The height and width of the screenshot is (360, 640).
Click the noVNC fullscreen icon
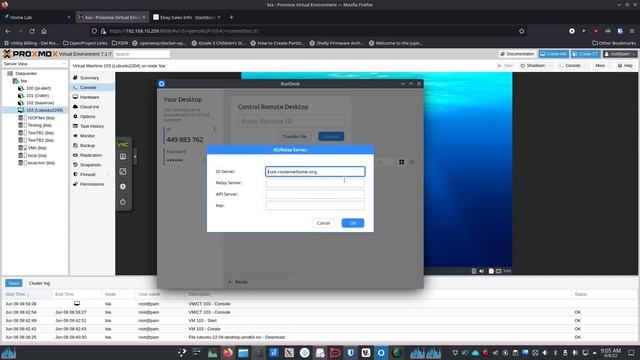coord(123,171)
